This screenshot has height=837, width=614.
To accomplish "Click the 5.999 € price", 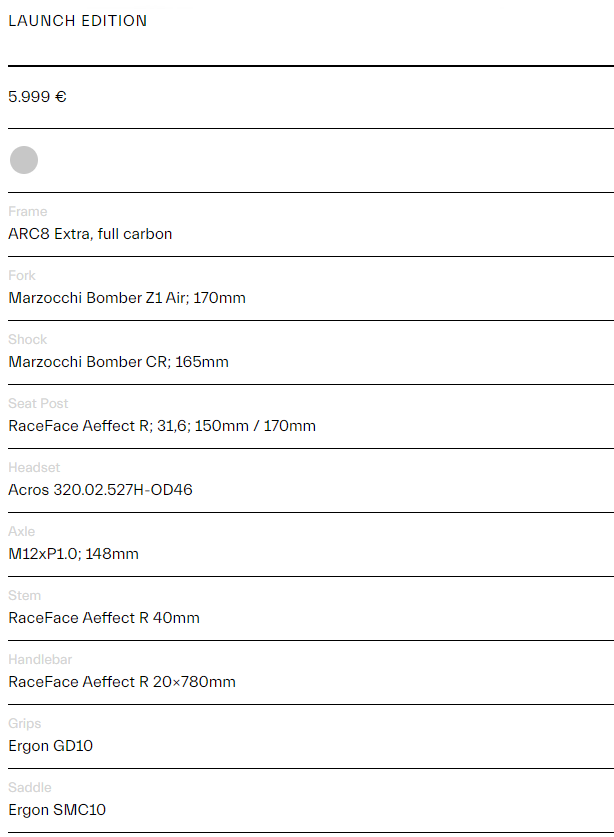I will pyautogui.click(x=37, y=97).
